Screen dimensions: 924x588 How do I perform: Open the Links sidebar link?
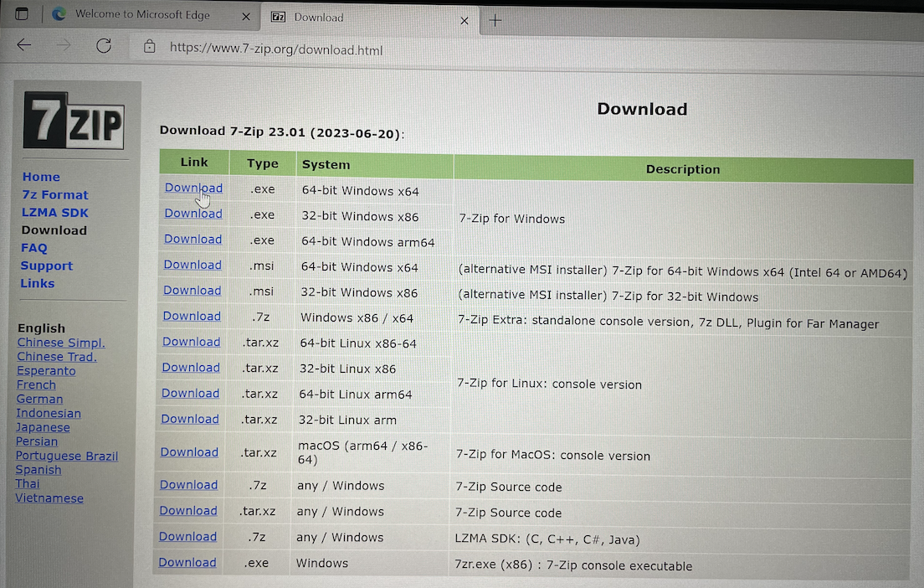coord(37,283)
